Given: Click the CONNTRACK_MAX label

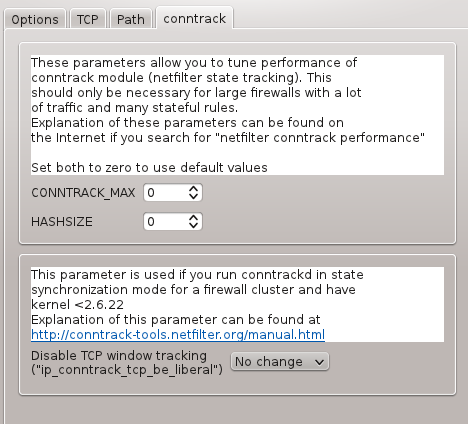Looking at the screenshot, I should coord(83,193).
